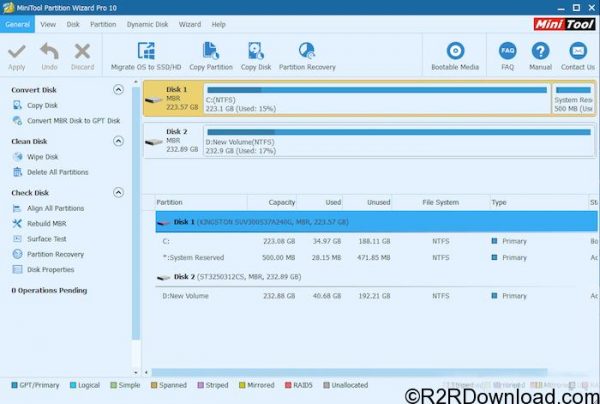Click the horizontal scrollbar under partition list
The image size is (600, 404).
[349, 372]
